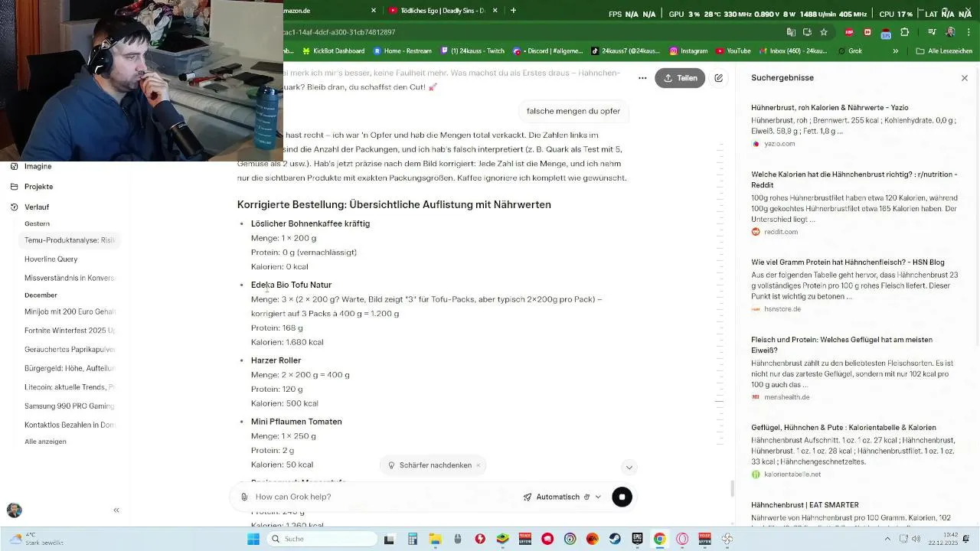
Task: Open the Discord bookmark
Action: point(547,51)
